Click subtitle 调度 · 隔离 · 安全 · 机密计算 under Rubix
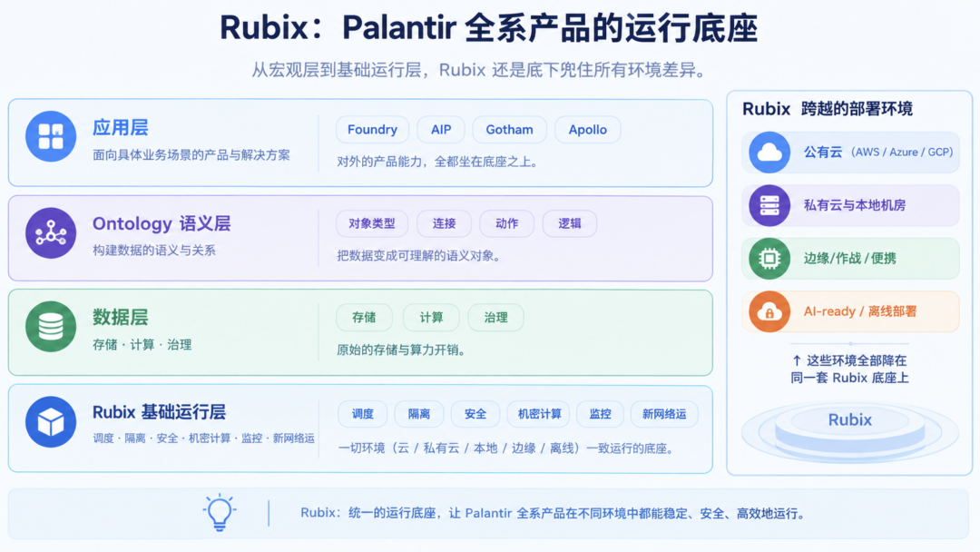 click(x=204, y=439)
